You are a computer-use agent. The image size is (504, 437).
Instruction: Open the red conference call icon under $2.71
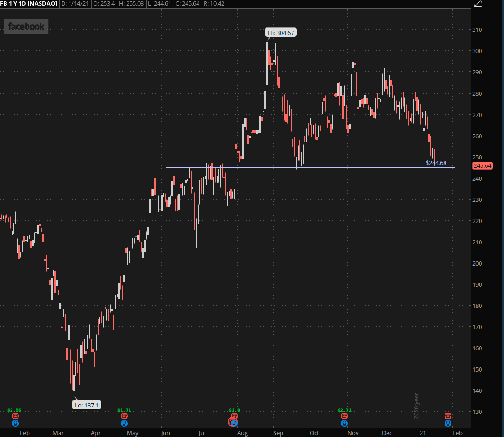[344, 416]
